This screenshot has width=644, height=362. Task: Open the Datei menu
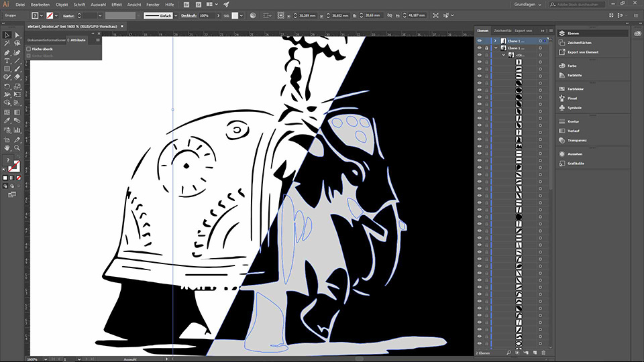pyautogui.click(x=19, y=5)
